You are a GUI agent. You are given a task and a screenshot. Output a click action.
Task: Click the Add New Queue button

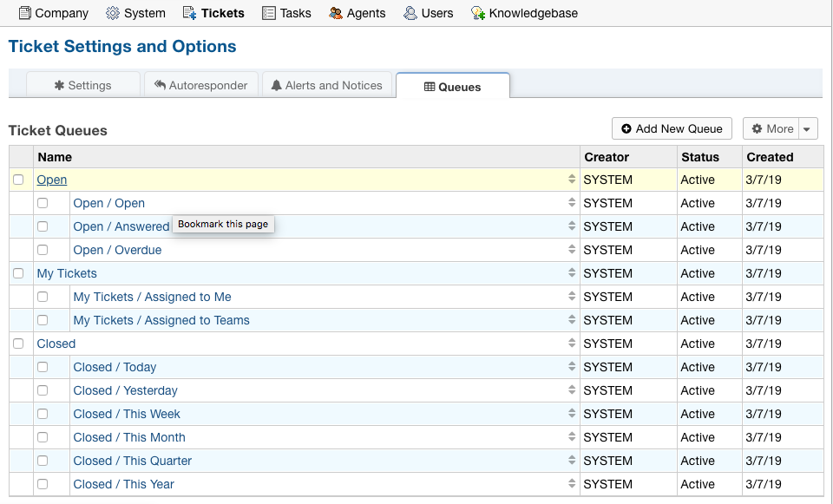coord(672,128)
